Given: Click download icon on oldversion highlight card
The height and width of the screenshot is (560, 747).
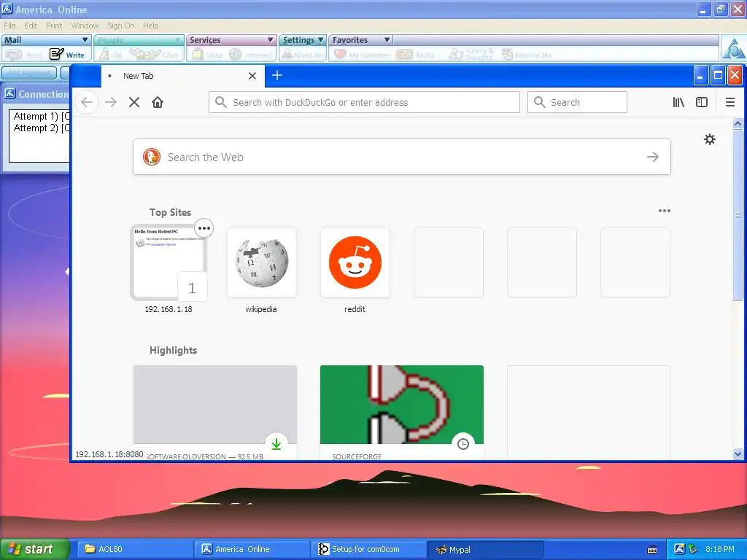Looking at the screenshot, I should 276,444.
